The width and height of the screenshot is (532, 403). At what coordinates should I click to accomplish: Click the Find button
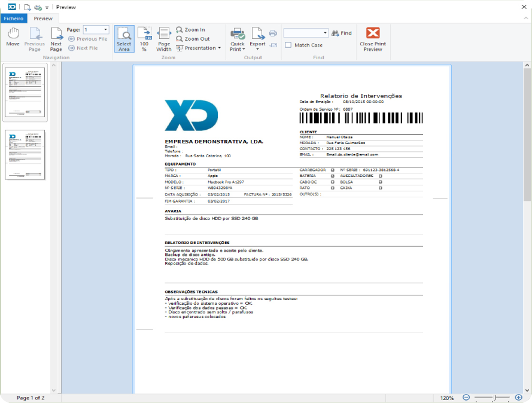coord(342,33)
